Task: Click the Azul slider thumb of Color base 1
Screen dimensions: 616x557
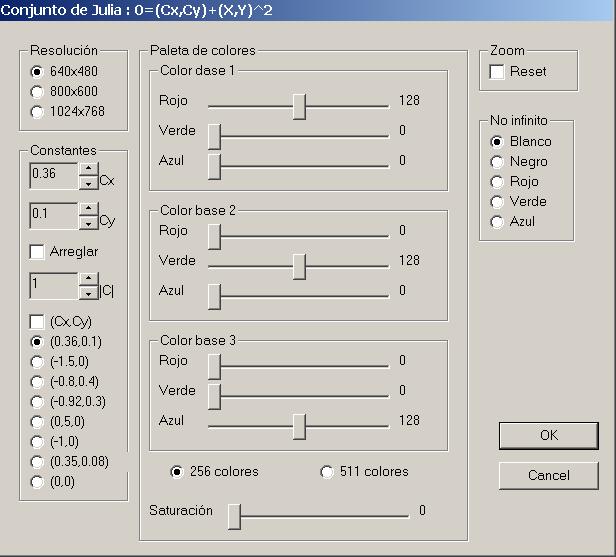Action: tap(214, 167)
